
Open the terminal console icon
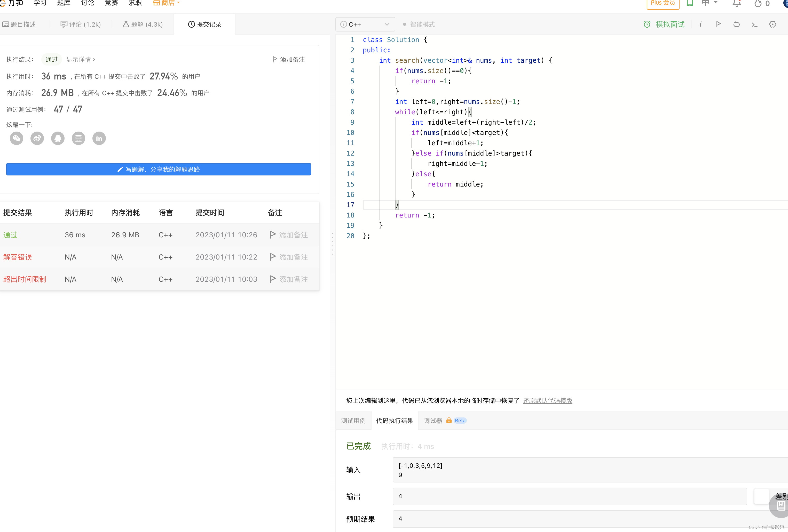click(x=754, y=24)
